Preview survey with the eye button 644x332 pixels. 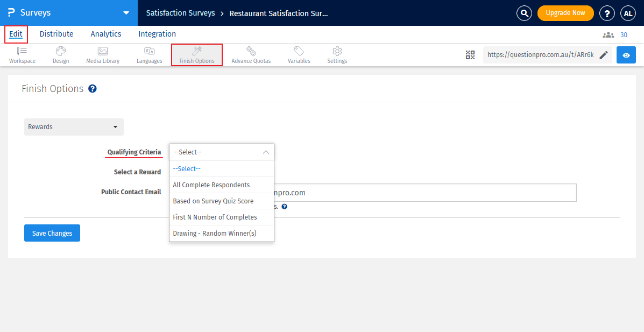[626, 55]
